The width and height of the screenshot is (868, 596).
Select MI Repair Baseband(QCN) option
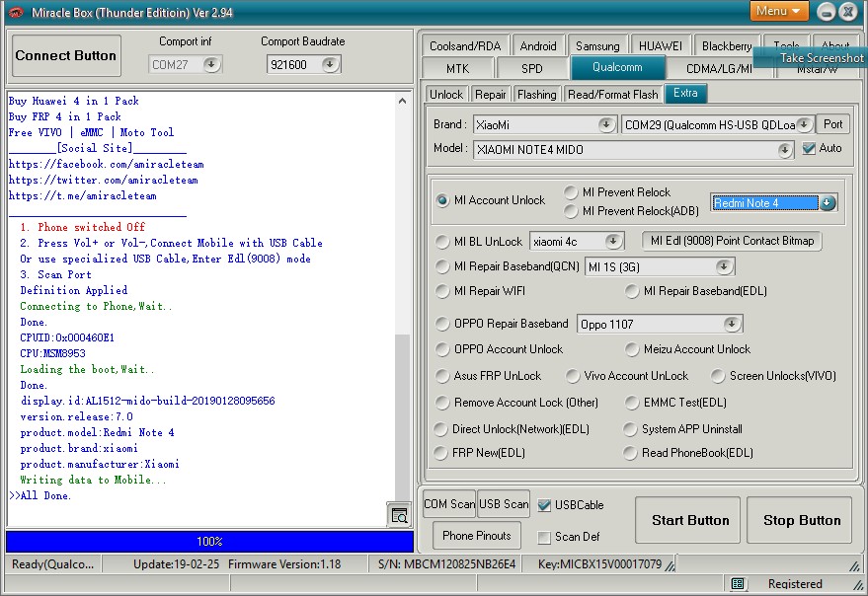[x=441, y=266]
